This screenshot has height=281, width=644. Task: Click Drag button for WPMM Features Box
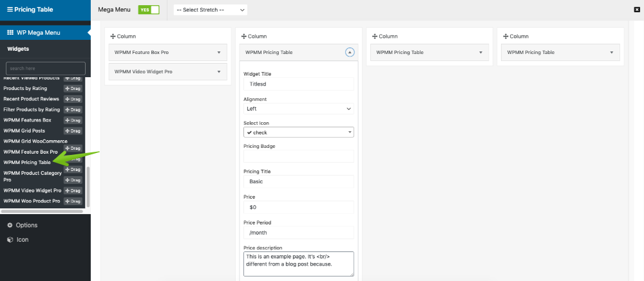[x=73, y=121]
